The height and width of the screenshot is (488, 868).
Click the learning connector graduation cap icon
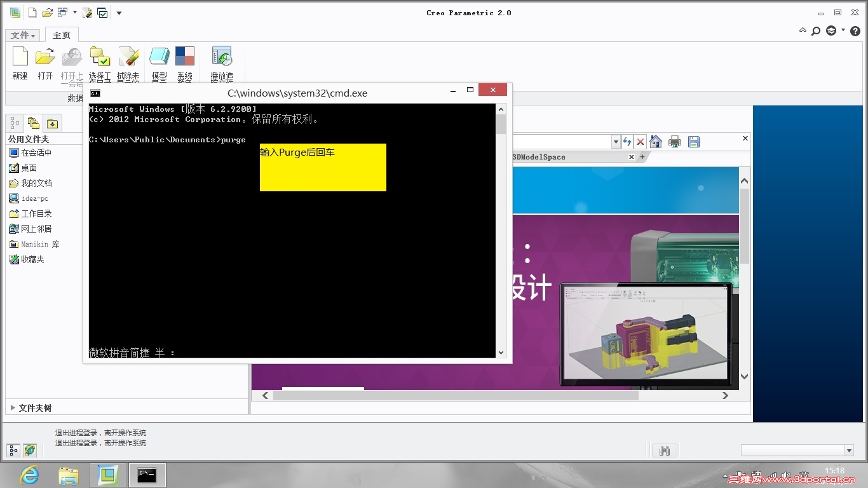[x=831, y=30]
